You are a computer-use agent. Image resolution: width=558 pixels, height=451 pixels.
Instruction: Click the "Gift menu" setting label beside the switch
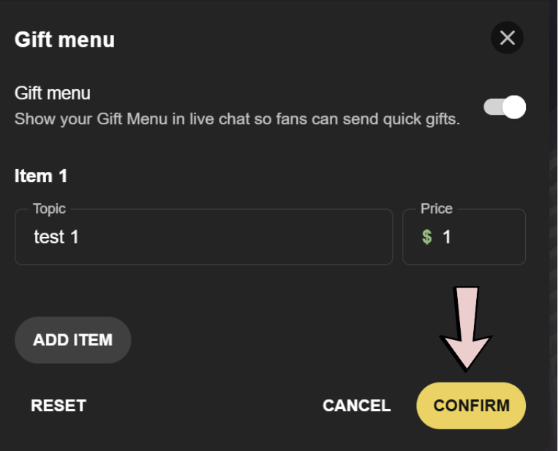tap(52, 93)
